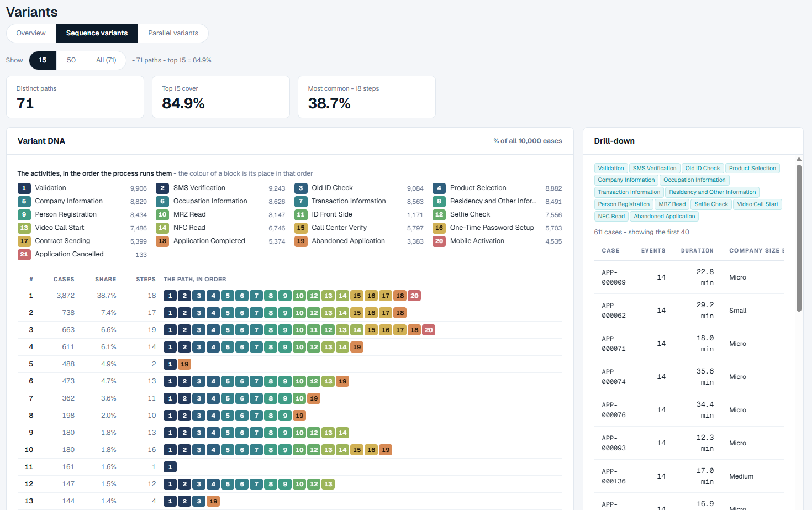The image size is (812, 510).
Task: Click the Residency and Other Information tag
Action: point(713,192)
